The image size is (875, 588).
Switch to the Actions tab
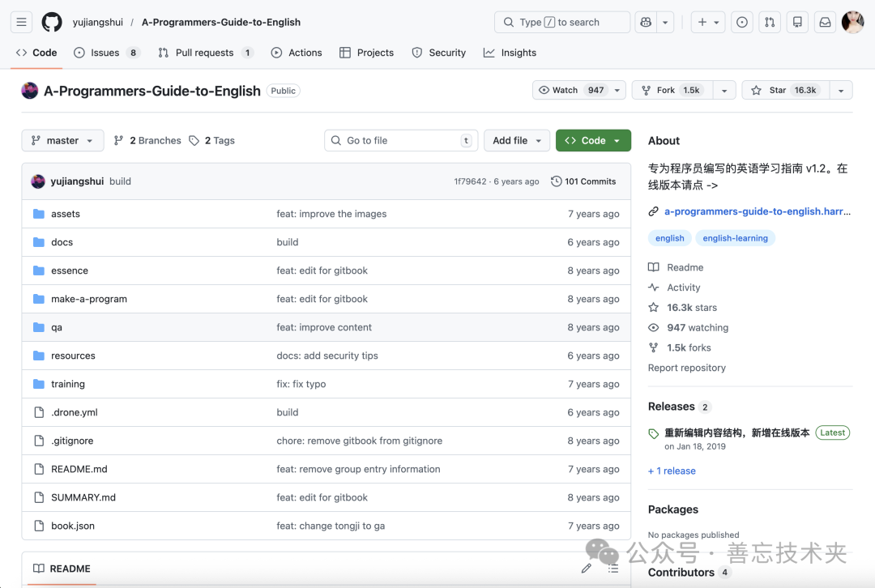pos(297,52)
